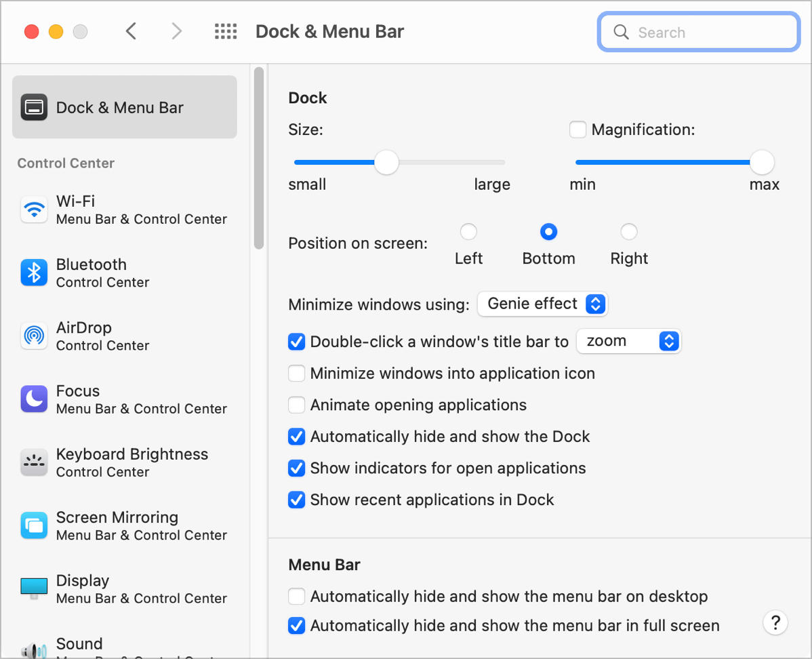812x659 pixels.
Task: Enable Animate opening applications checkbox
Action: click(x=297, y=405)
